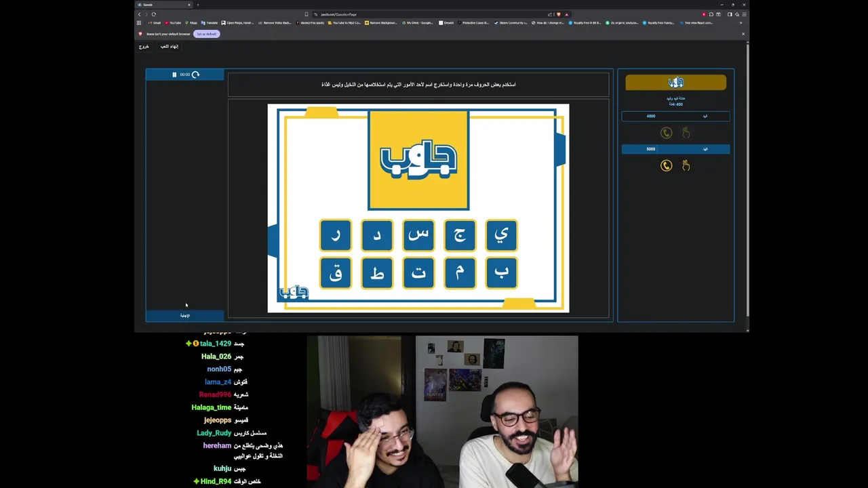Select the team row showing 4000 points
This screenshot has width=868, height=488.
coord(676,116)
